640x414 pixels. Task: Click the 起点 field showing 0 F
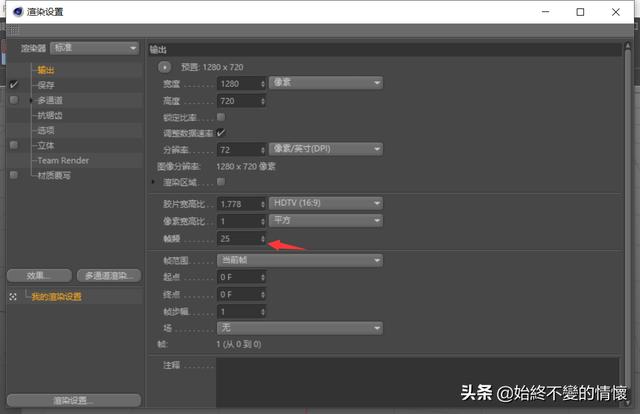point(238,277)
